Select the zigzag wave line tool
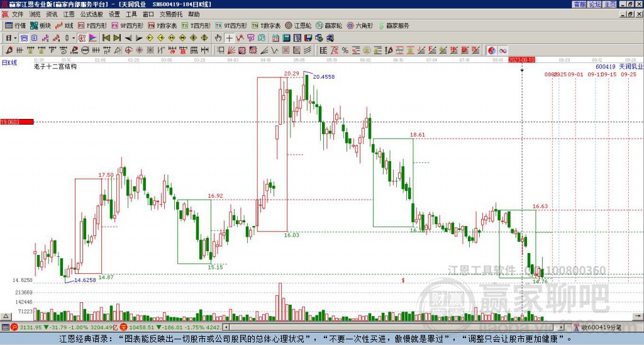The height and width of the screenshot is (345, 644). tap(275, 50)
